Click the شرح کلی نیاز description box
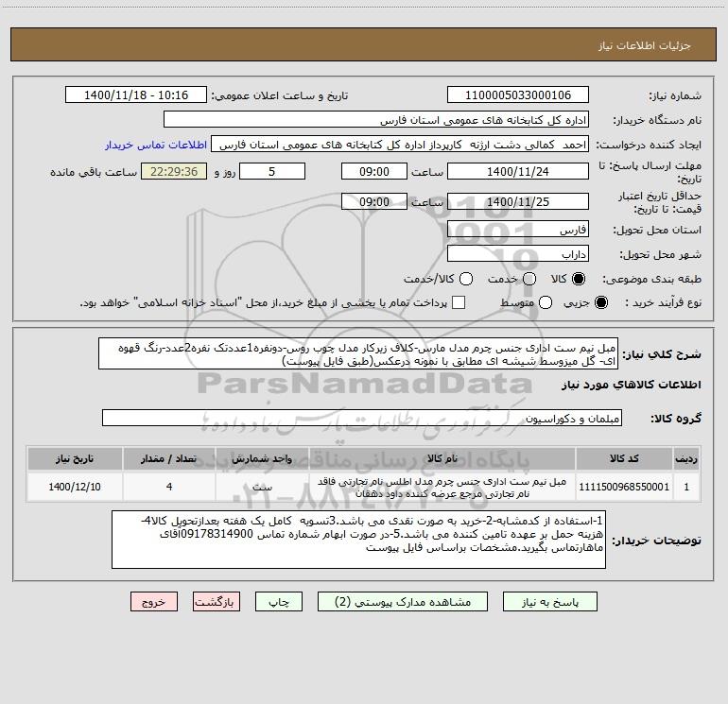Screen dimensions: 728x704 pos(358,353)
